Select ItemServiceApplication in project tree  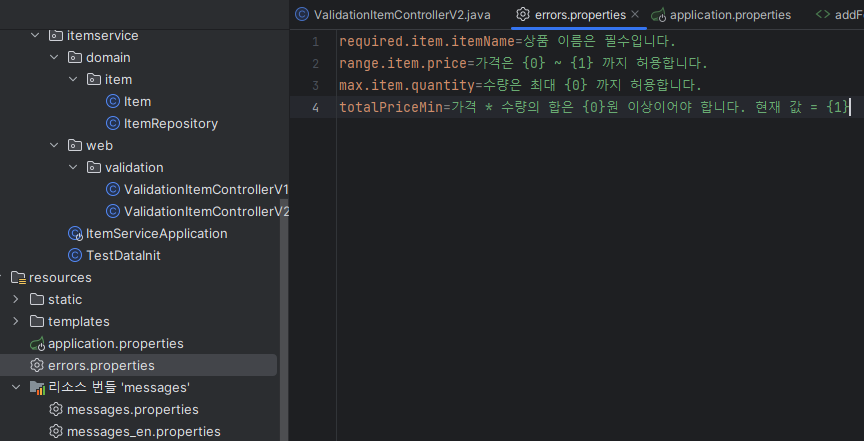tap(156, 234)
